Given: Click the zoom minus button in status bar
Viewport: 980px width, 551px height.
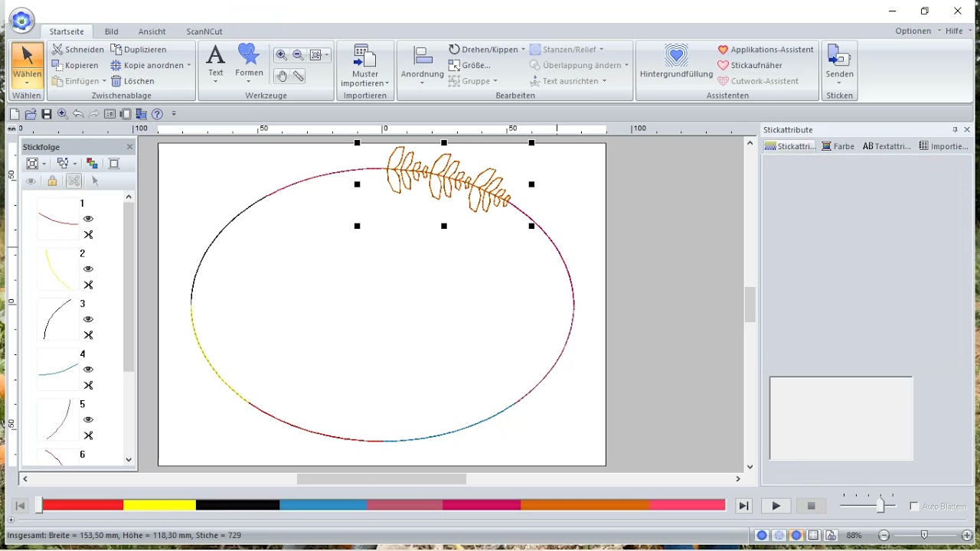Looking at the screenshot, I should [x=884, y=535].
